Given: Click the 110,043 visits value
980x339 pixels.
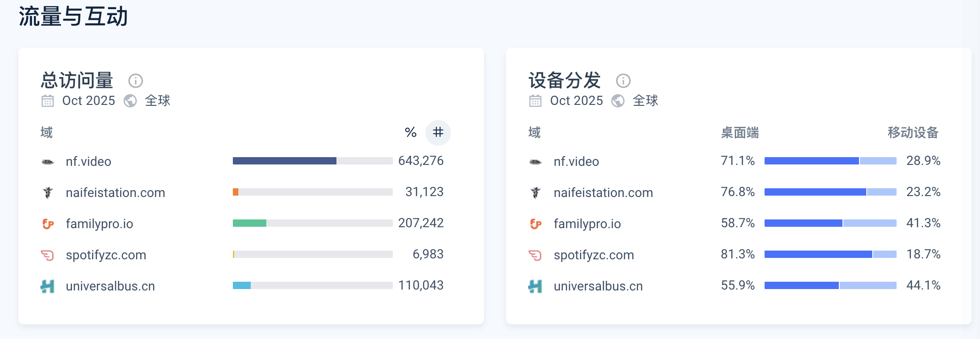Looking at the screenshot, I should pos(421,285).
